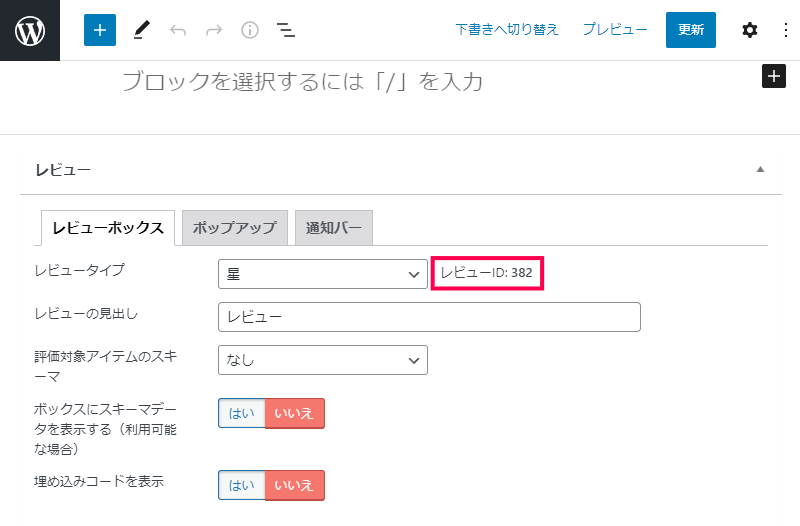This screenshot has width=800, height=526.
Task: Open settings gear panel
Action: [x=749, y=30]
